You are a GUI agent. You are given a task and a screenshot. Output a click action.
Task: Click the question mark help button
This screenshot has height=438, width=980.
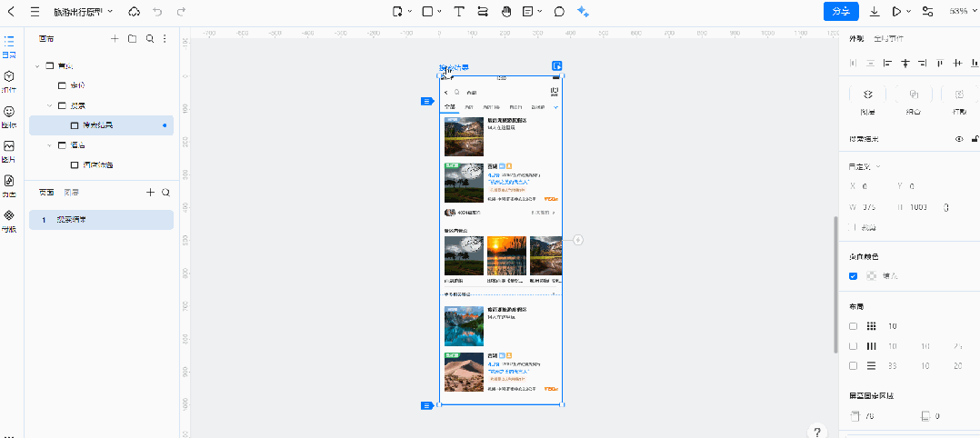pos(817,432)
